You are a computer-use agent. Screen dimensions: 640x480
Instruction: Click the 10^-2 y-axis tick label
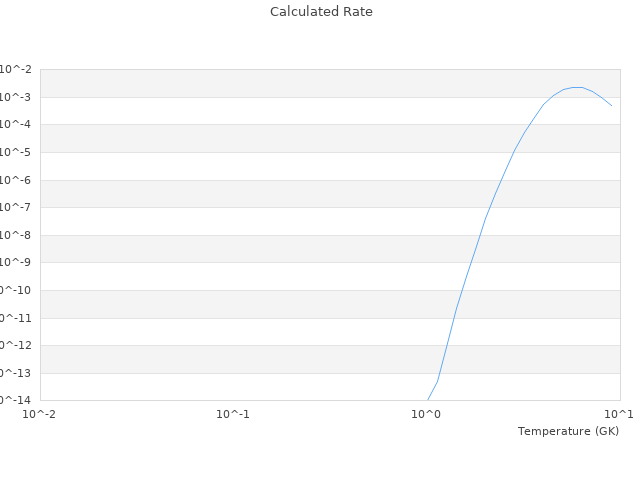16,70
